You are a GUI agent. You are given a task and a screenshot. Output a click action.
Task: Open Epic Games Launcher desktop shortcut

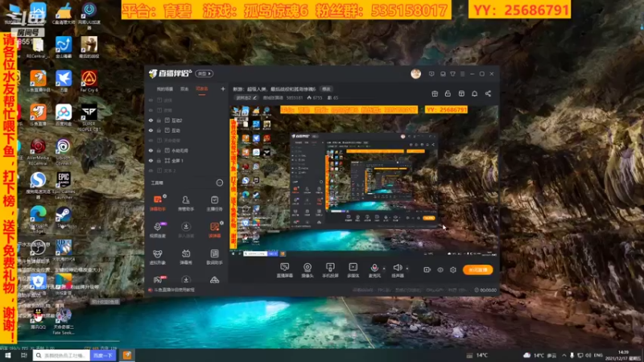click(64, 185)
